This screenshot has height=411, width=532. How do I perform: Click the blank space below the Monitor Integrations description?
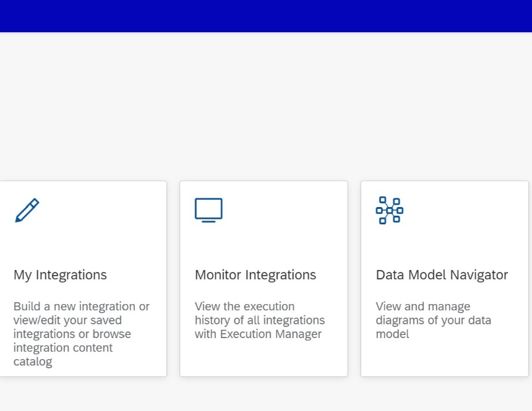click(264, 358)
